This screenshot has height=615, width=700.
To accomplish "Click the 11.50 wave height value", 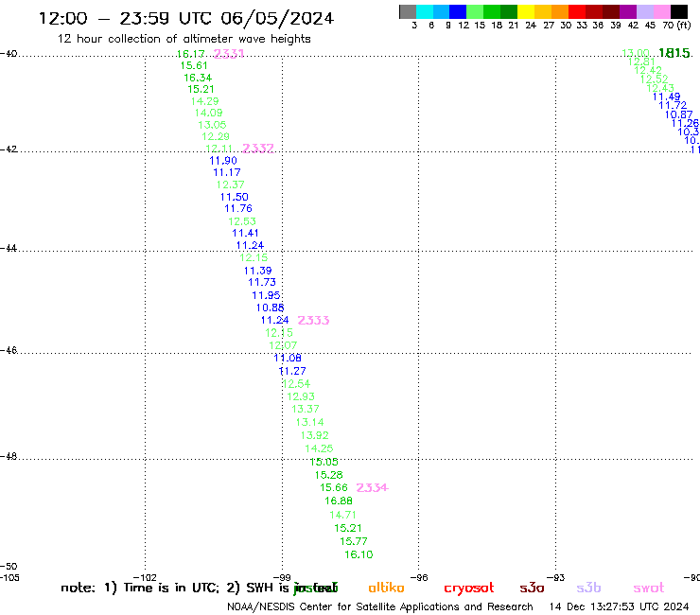I will click(x=235, y=197).
